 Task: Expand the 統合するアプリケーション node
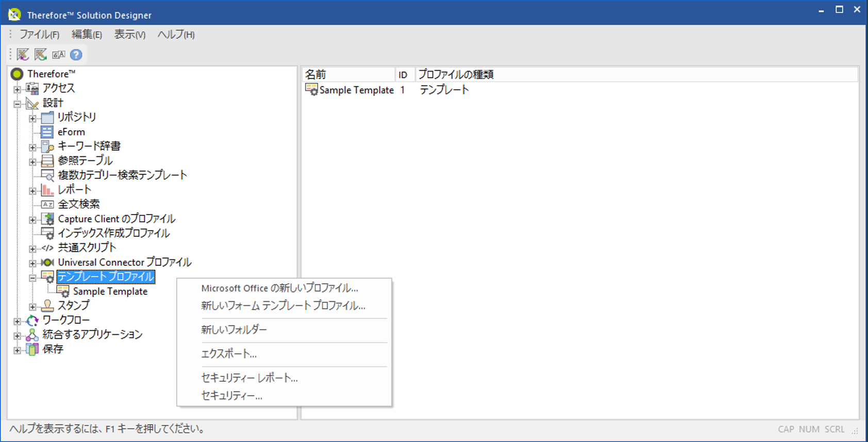tap(17, 336)
